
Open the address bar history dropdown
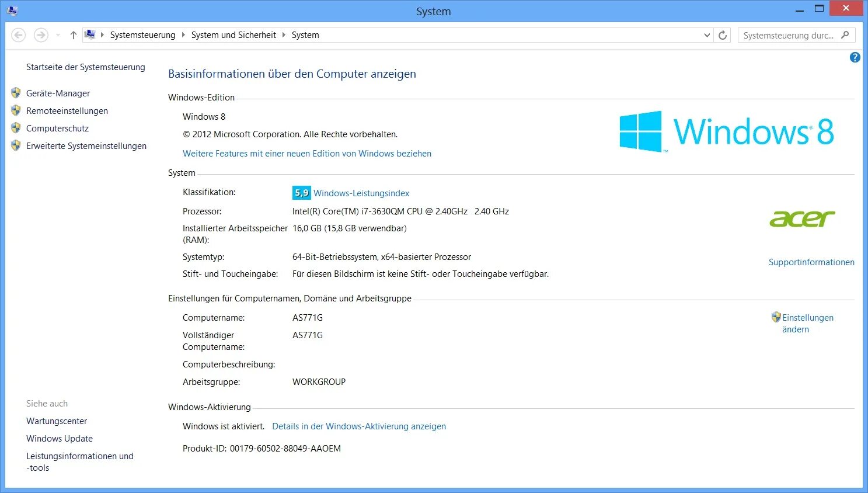pyautogui.click(x=707, y=35)
